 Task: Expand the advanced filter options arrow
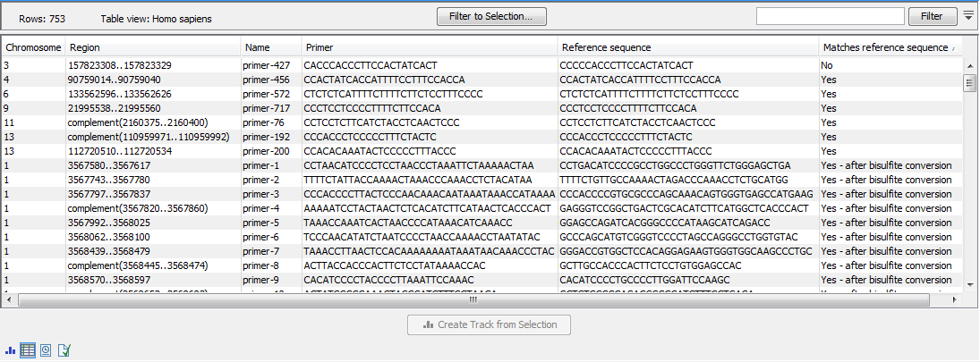pos(969,16)
